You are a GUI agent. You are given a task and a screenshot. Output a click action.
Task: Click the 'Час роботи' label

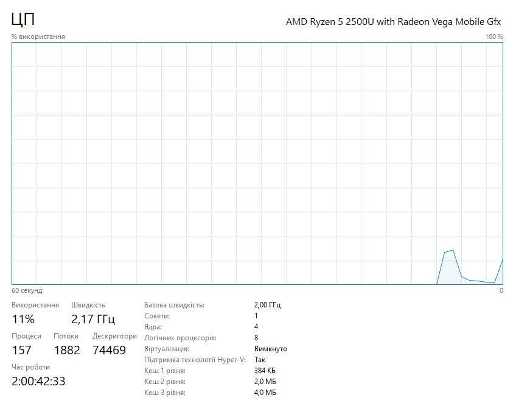(x=30, y=367)
